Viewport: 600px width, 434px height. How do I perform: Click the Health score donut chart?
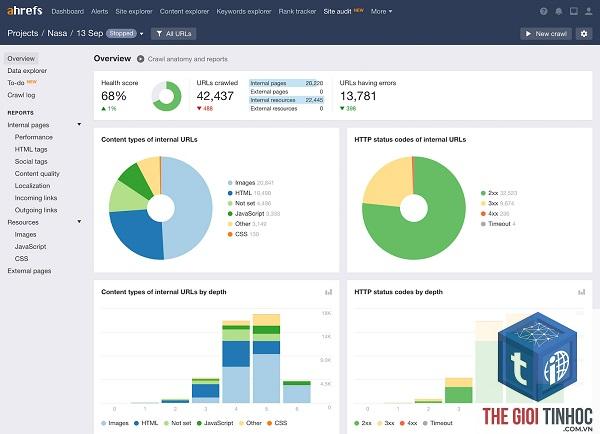[166, 96]
